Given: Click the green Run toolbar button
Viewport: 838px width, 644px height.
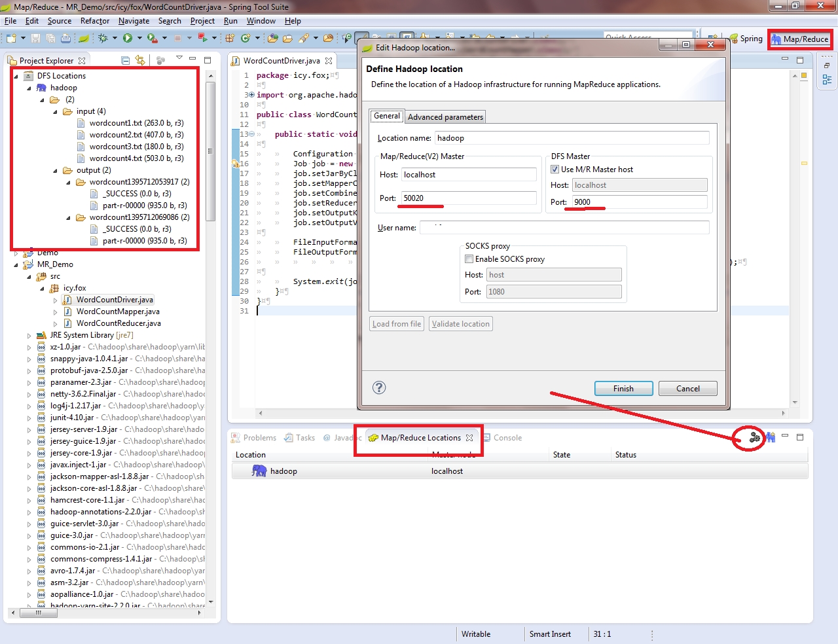Looking at the screenshot, I should [x=128, y=39].
